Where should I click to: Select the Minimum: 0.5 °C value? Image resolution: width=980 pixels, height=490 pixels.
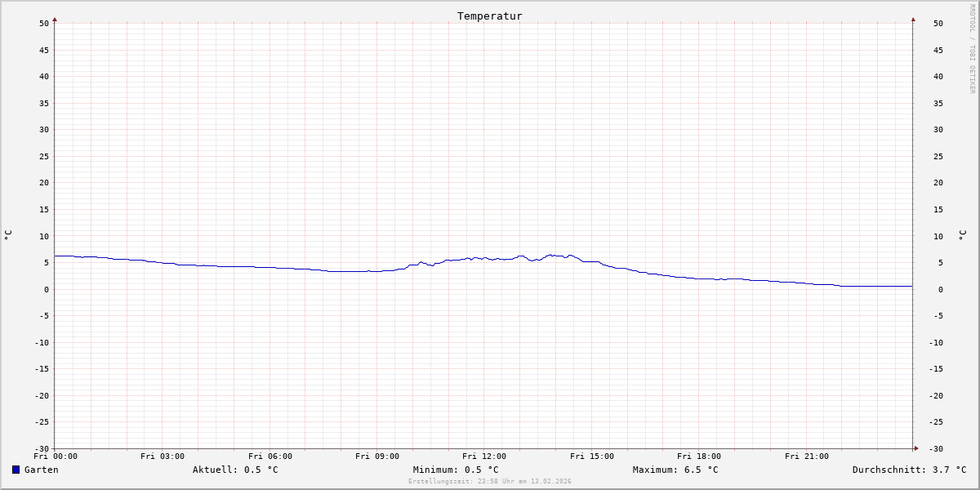pos(456,470)
